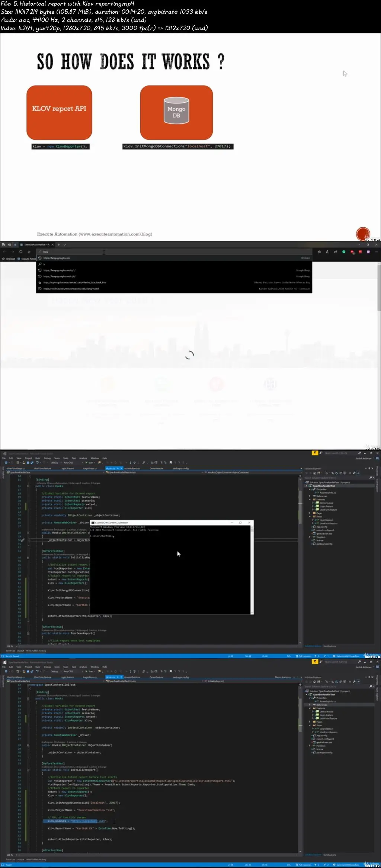381x868 pixels.
Task: Open the browser three-dots settings menu
Action: click(x=377, y=252)
